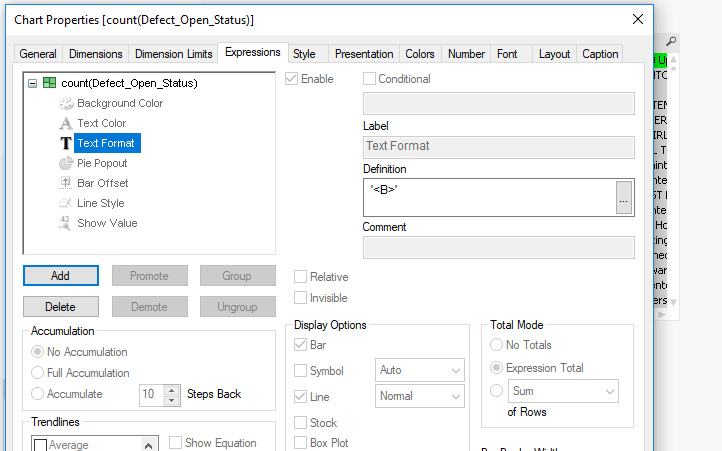Open the Dimensions tab
722x451 pixels.
click(95, 54)
